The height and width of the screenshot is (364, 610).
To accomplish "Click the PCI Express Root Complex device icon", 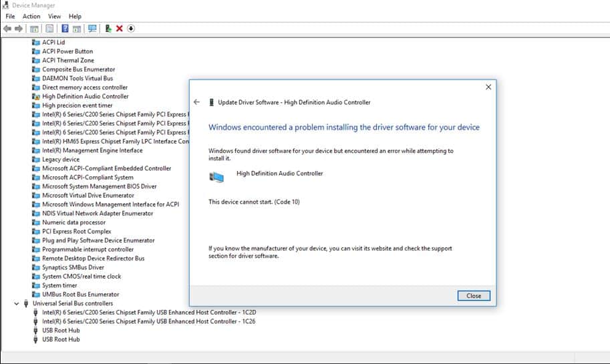I will coord(36,231).
